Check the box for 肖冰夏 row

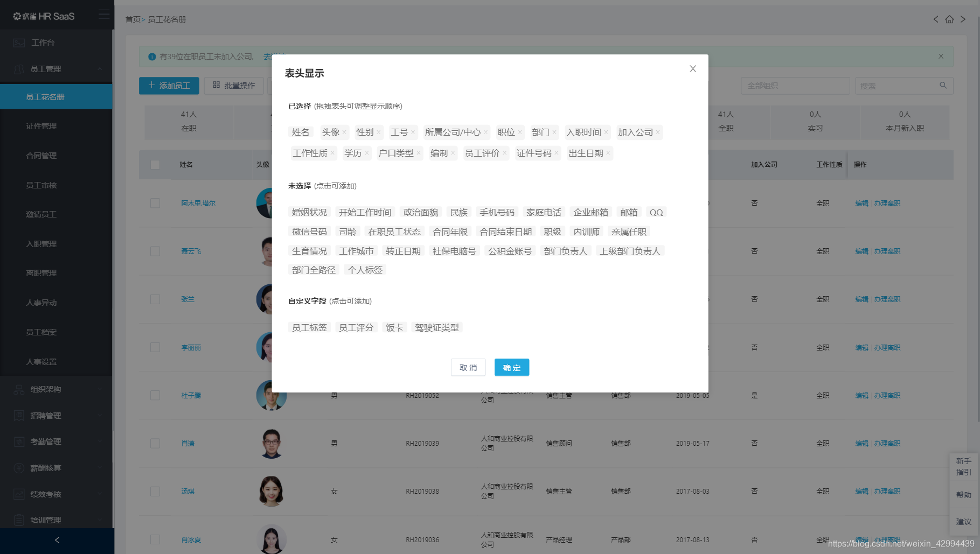[x=155, y=539]
